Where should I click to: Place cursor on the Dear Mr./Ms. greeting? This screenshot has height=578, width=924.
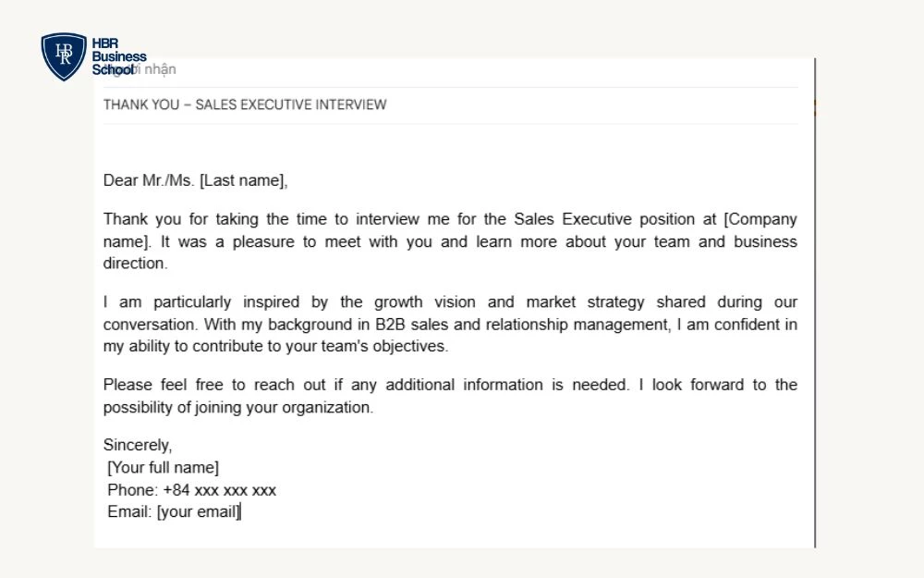149,180
